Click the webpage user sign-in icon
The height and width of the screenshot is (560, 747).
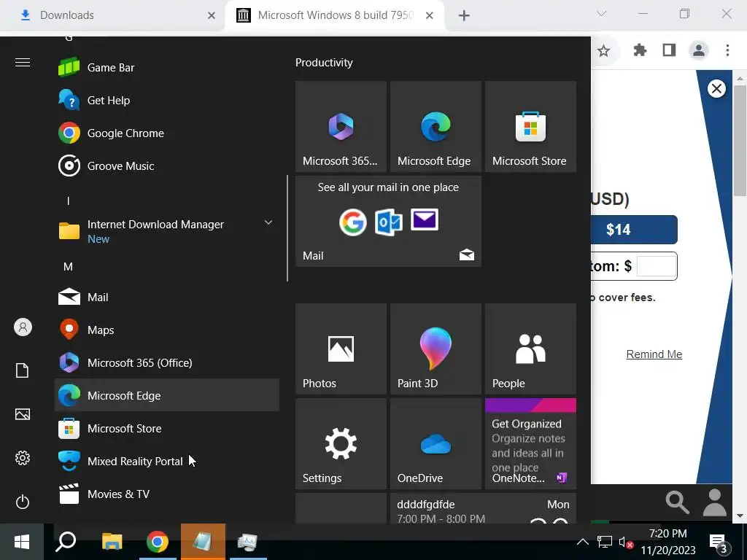point(715,502)
